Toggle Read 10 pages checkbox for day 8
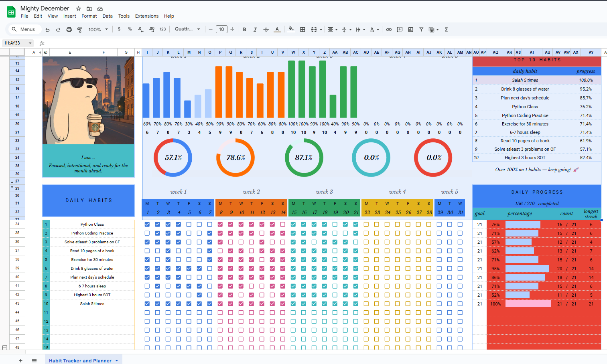607x364 pixels. pos(220,251)
